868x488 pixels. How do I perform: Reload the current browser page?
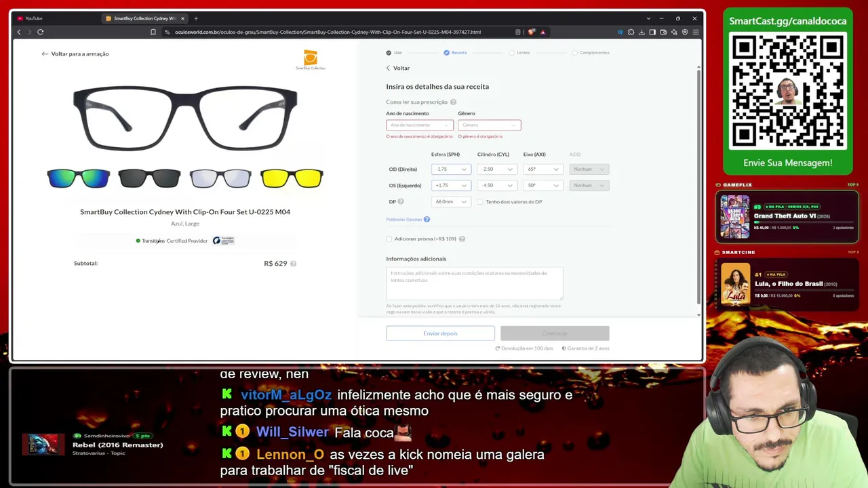[x=41, y=32]
